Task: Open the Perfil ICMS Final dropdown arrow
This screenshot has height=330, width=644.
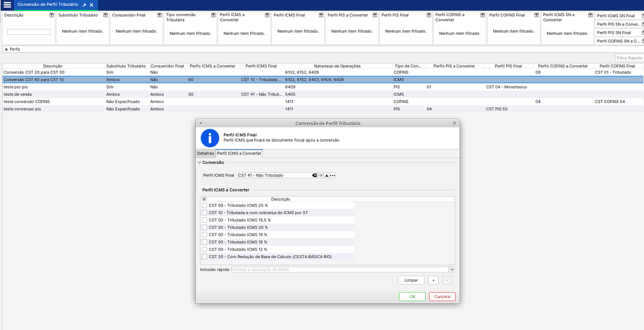Action: (326, 175)
